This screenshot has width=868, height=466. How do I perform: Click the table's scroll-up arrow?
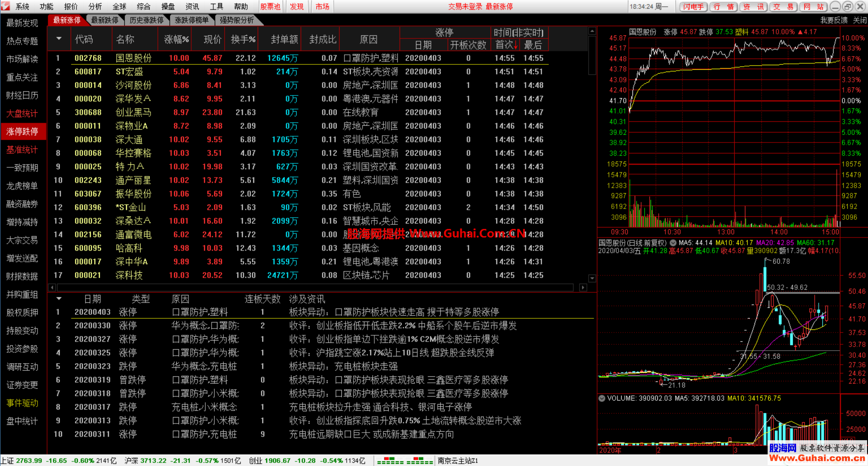(592, 31)
